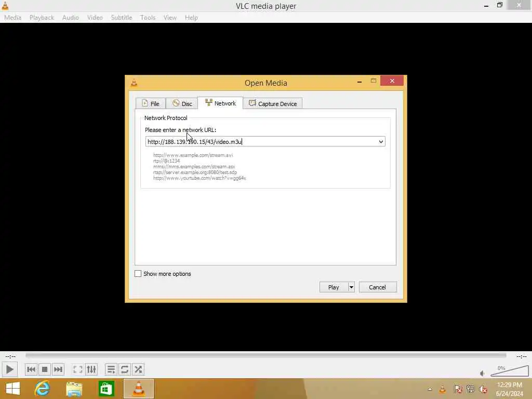The width and height of the screenshot is (532, 399).
Task: Toggle loop mode icon
Action: pyautogui.click(x=125, y=369)
